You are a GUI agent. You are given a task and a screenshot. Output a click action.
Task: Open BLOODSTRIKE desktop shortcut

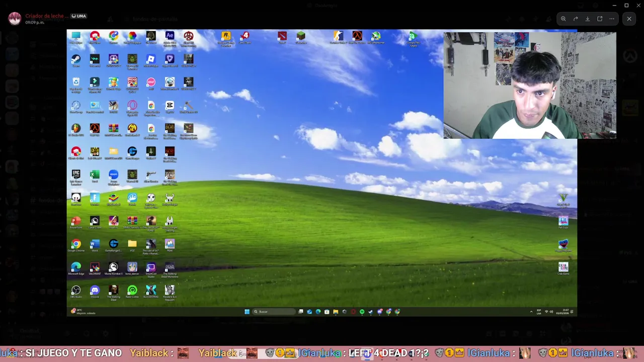click(151, 291)
